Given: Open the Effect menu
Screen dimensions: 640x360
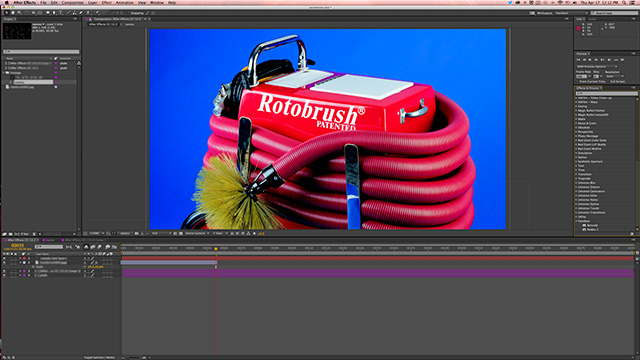Looking at the screenshot, I should [106, 2].
